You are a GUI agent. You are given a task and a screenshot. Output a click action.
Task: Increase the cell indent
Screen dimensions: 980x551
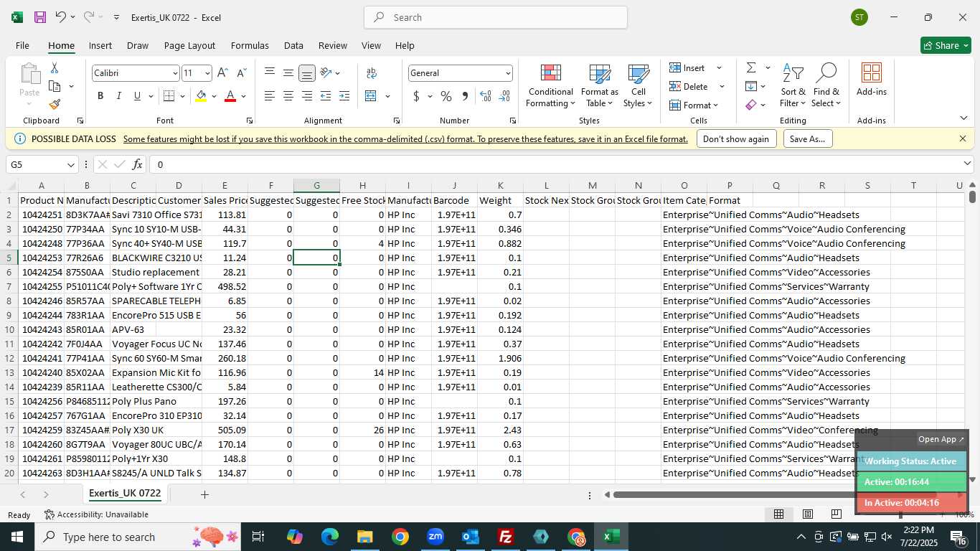point(344,96)
